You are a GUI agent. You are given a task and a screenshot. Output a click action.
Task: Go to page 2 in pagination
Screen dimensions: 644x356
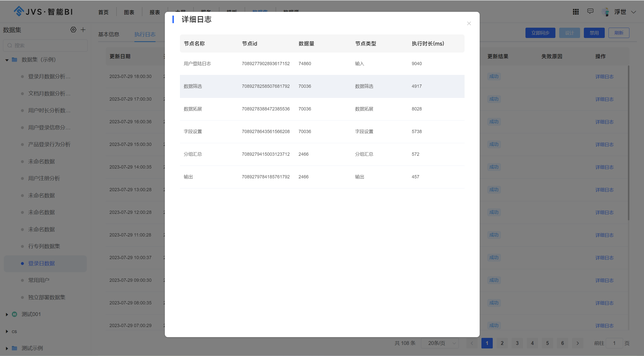(x=502, y=343)
